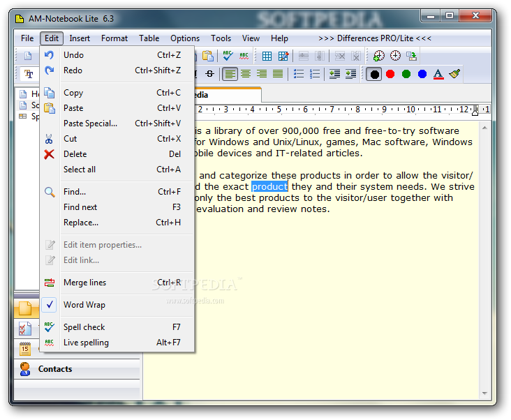Click the font TT icon
This screenshot has width=511, height=420.
tap(29, 74)
